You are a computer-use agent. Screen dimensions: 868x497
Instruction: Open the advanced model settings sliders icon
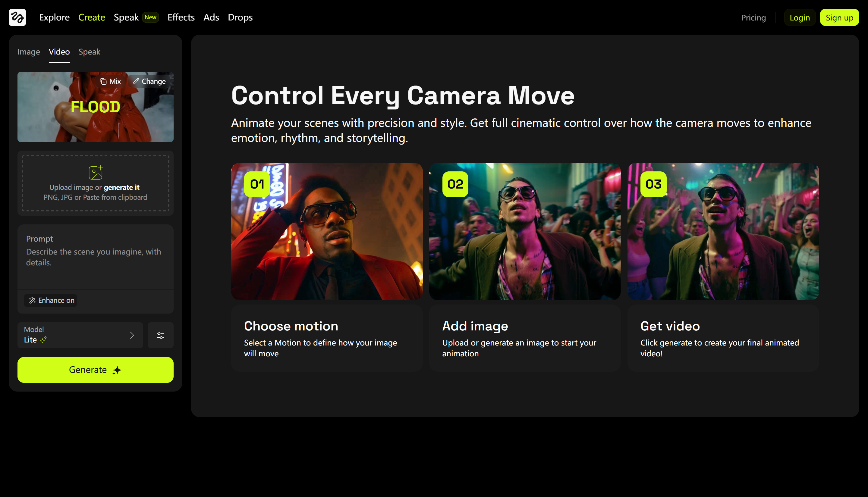160,335
